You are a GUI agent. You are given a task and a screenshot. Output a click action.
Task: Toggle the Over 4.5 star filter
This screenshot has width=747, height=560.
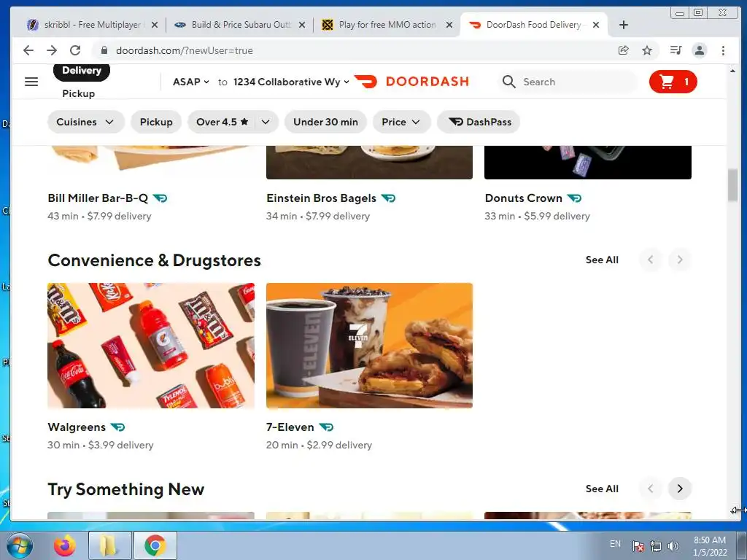(222, 122)
